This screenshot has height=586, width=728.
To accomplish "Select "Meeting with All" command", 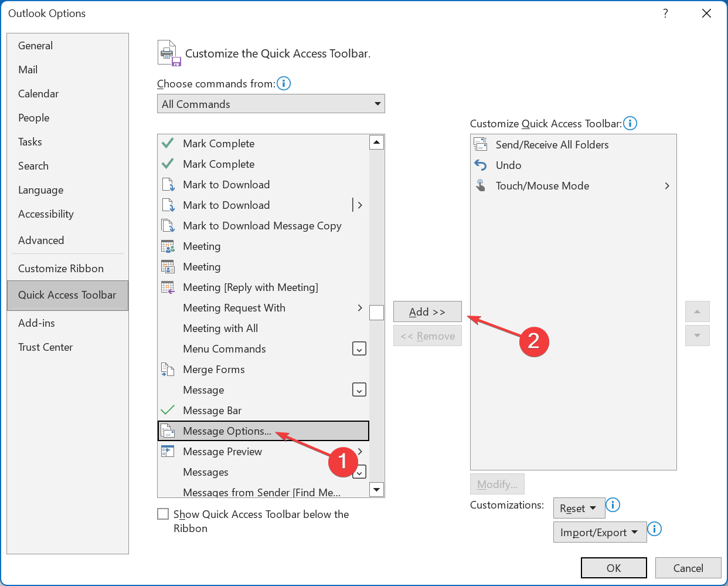I will pyautogui.click(x=263, y=328).
